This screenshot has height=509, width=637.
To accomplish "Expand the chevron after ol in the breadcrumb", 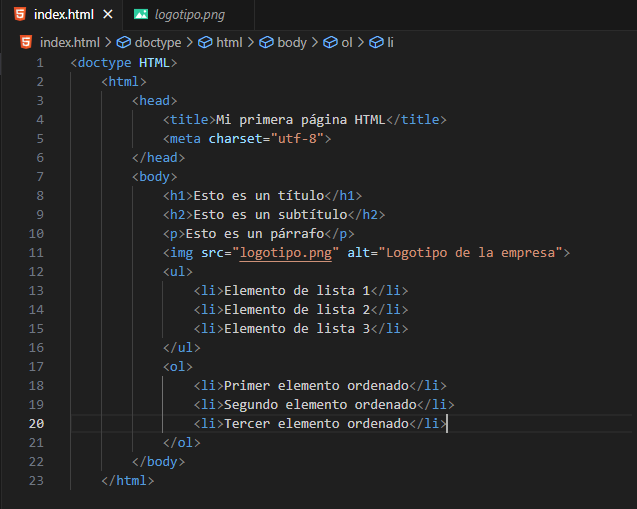I will pos(360,42).
